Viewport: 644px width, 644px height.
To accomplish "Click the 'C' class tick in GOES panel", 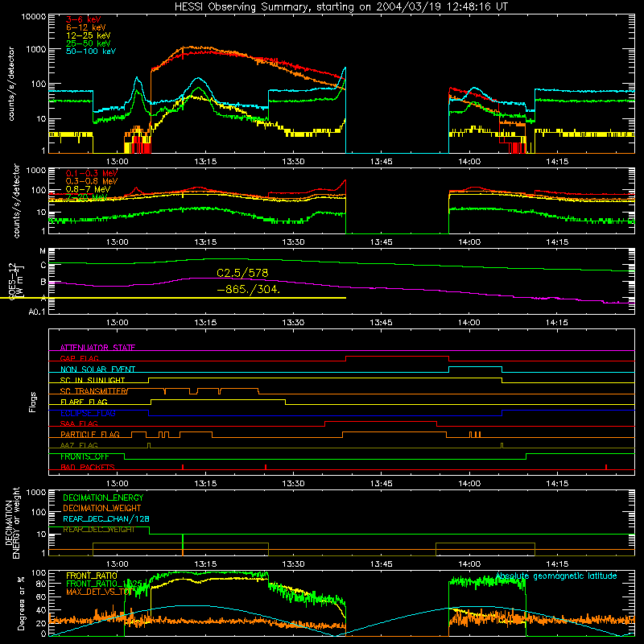I will (x=43, y=266).
